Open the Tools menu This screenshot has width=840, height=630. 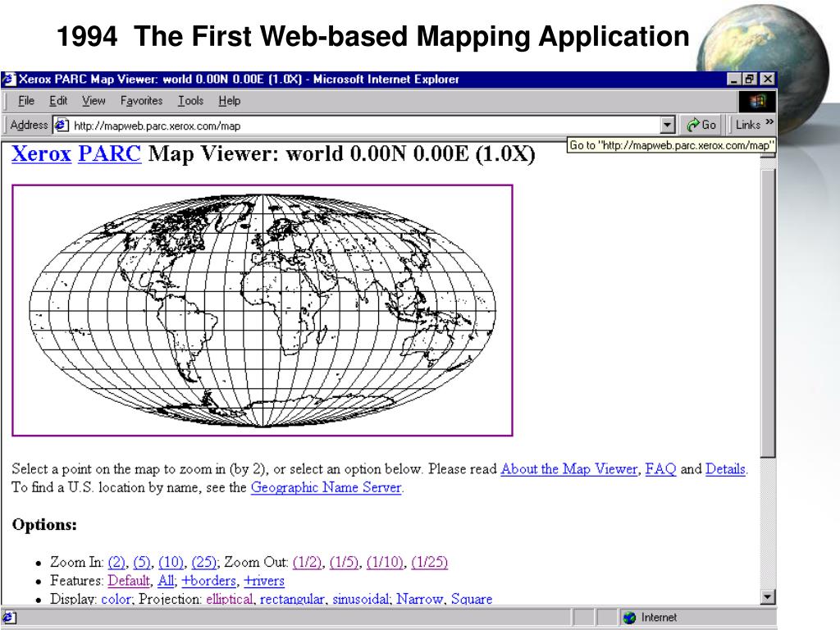(190, 101)
